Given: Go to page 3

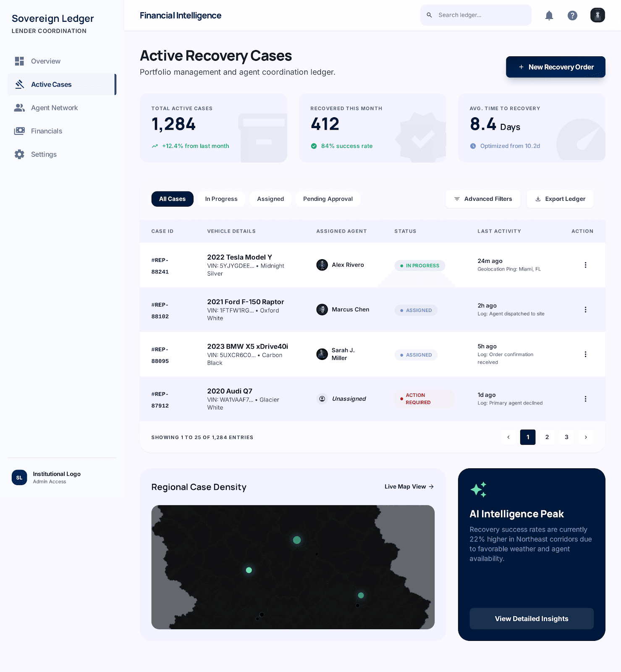Looking at the screenshot, I should point(566,437).
